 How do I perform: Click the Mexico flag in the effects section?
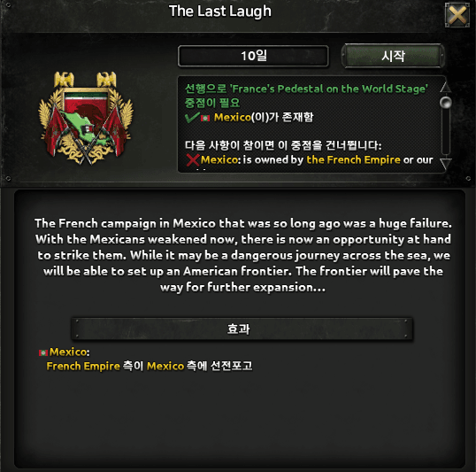(43, 352)
